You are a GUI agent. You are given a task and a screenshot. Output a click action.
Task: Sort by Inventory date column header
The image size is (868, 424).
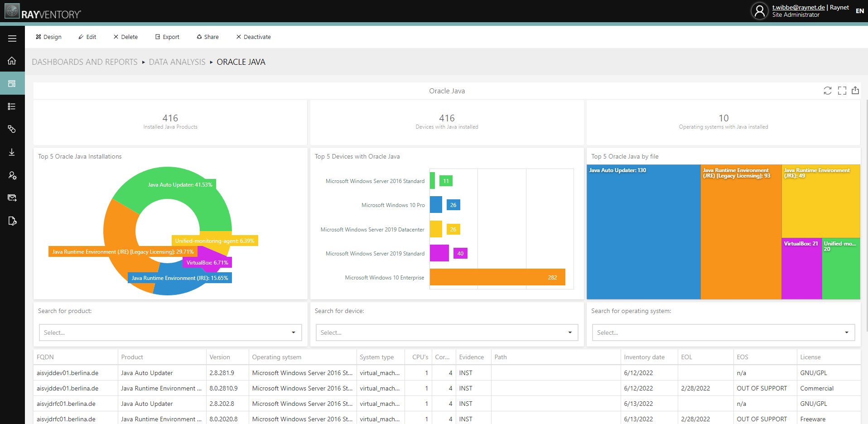tap(649, 357)
